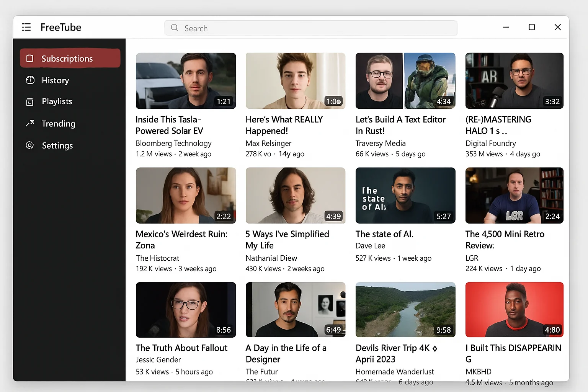Open Max Relsinger channel link
The height and width of the screenshot is (392, 588).
(268, 143)
